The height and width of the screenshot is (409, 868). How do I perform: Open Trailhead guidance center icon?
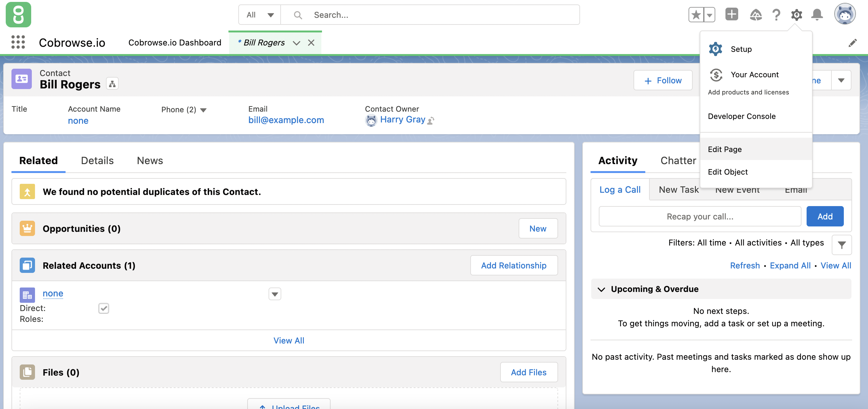pyautogui.click(x=755, y=15)
